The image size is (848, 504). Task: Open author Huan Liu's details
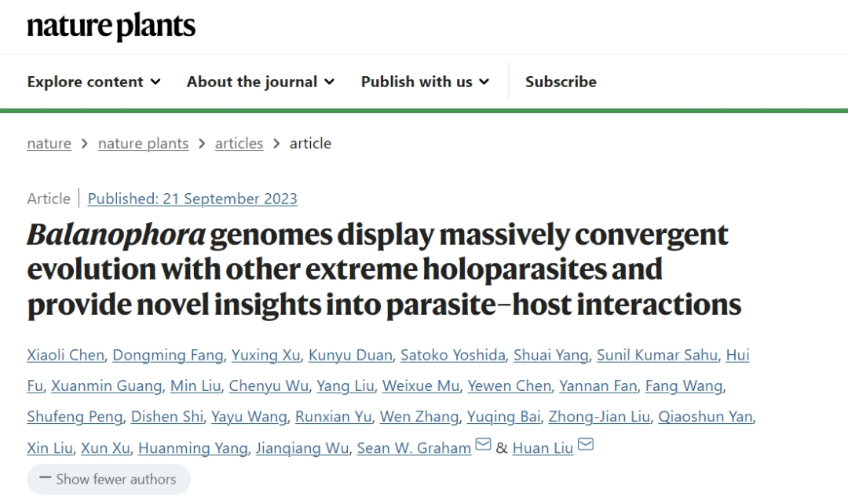pyautogui.click(x=543, y=447)
